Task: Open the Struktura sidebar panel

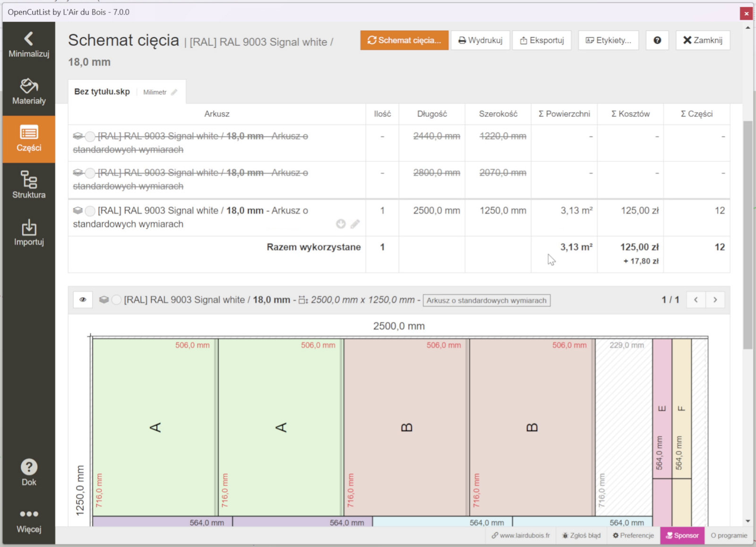Action: tap(29, 185)
